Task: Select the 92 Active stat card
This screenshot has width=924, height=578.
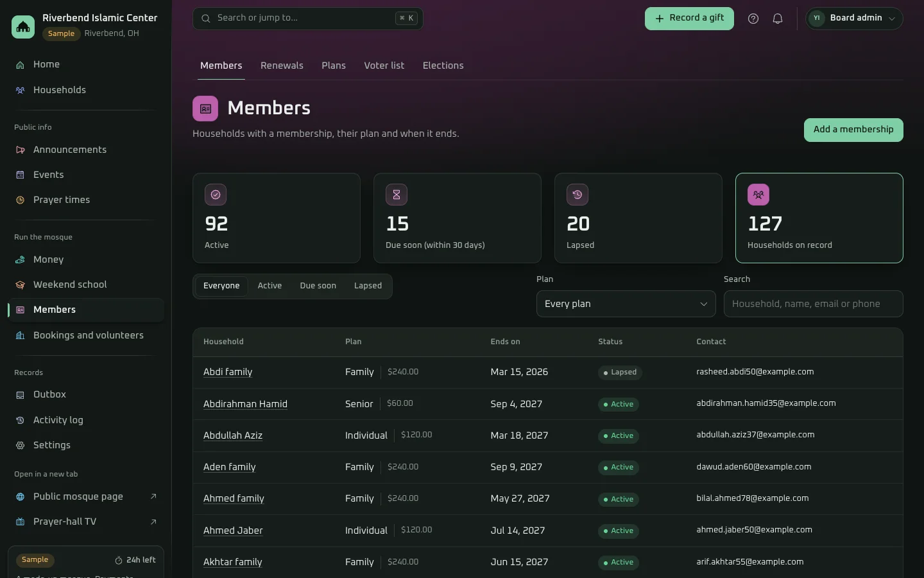Action: (277, 218)
